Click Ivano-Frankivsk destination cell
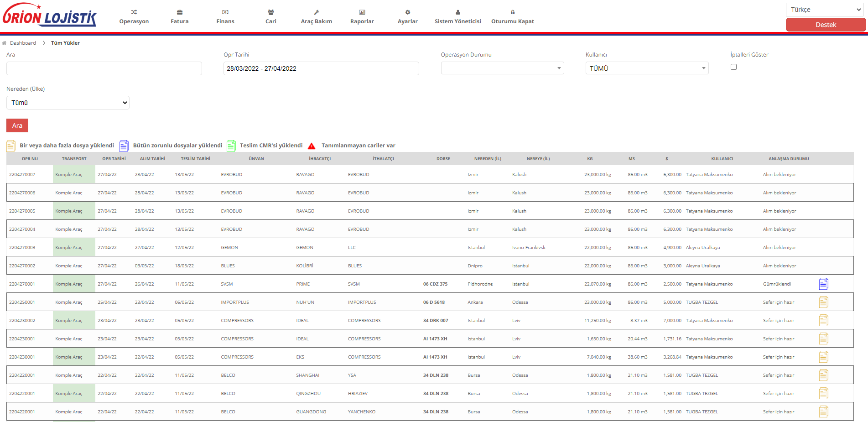Viewport: 868px width, 422px height. click(529, 248)
